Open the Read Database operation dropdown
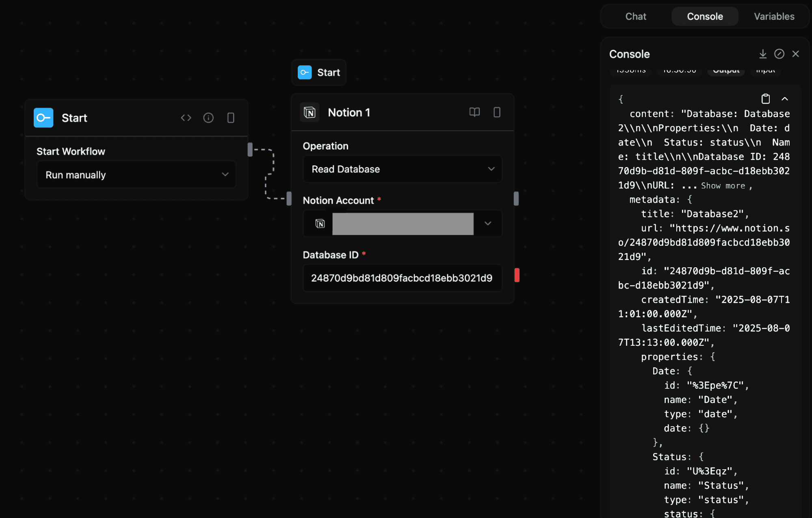 402,169
